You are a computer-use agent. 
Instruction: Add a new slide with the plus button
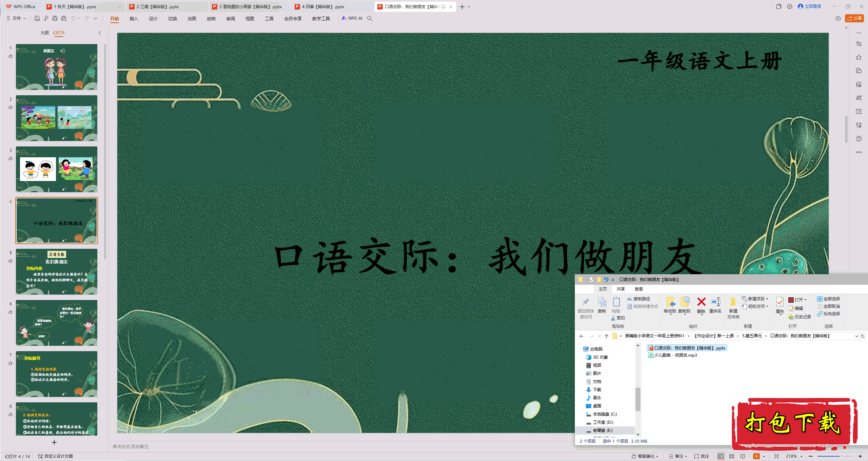54,442
